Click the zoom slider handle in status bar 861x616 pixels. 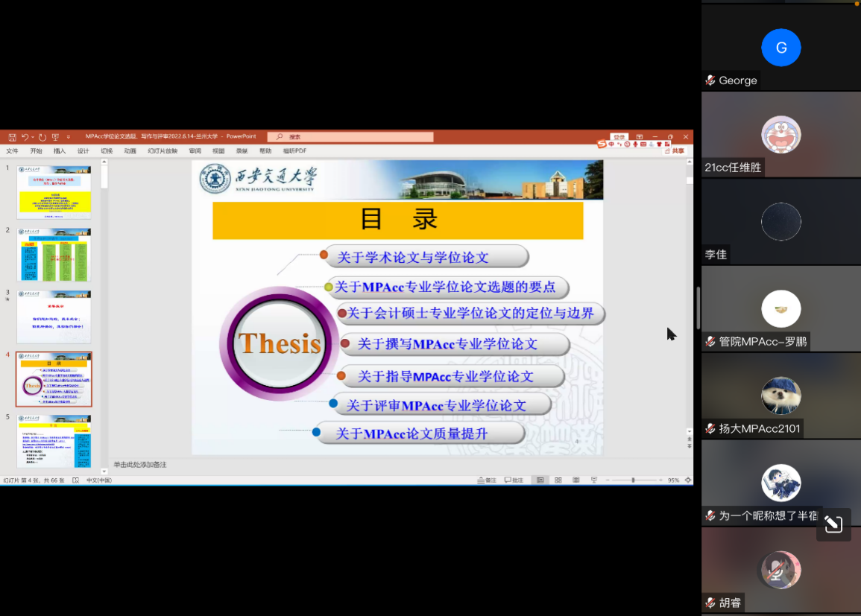pos(633,480)
